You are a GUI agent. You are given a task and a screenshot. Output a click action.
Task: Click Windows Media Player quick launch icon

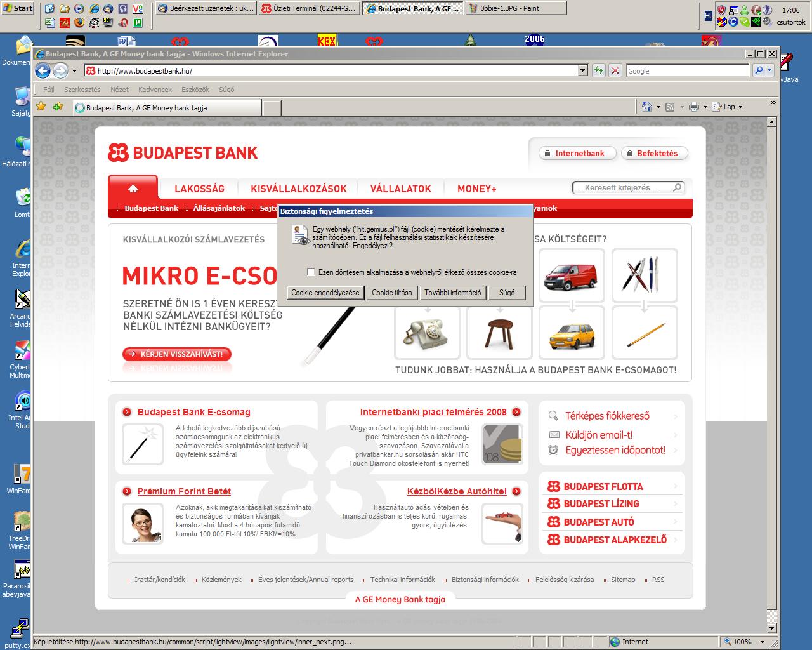79,9
